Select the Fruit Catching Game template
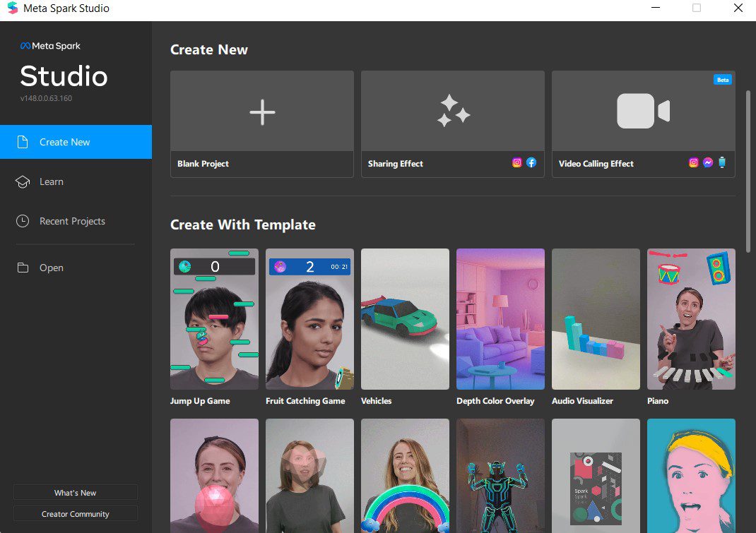This screenshot has width=756, height=533. (x=309, y=319)
